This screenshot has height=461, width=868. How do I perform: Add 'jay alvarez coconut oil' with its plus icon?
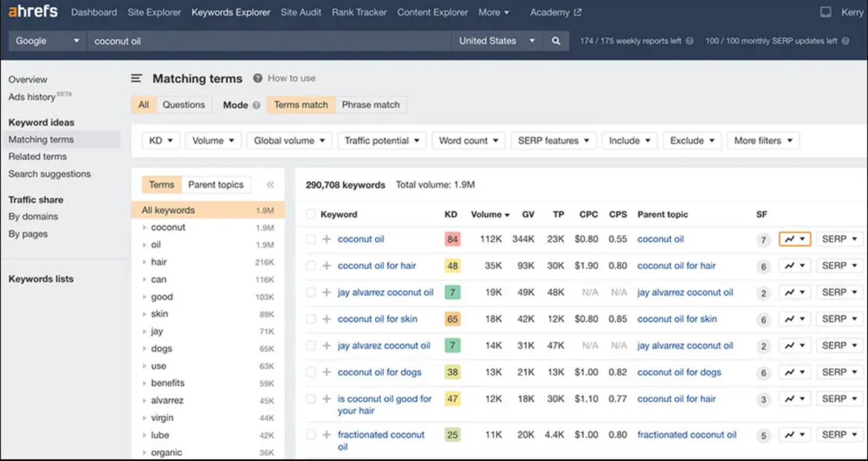click(327, 346)
